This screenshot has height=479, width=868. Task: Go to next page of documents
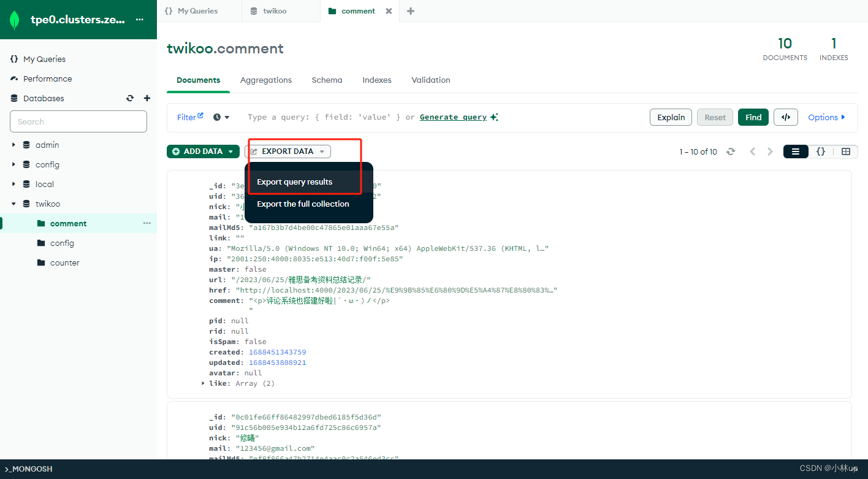pyautogui.click(x=770, y=151)
